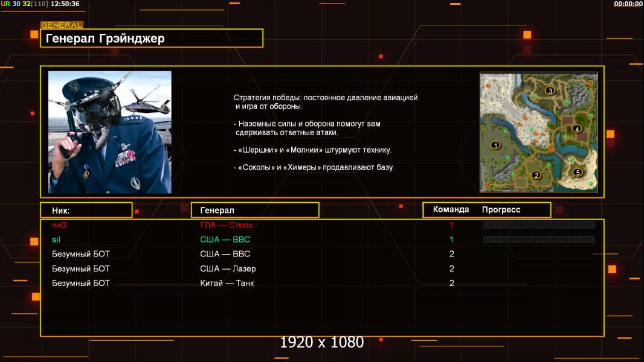Click 'Безумный БОТ' in the 'Китай — Танк' row

[x=81, y=283]
